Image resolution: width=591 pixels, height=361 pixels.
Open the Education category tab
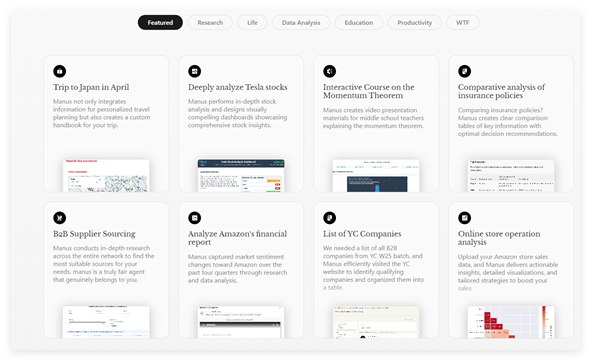[x=358, y=23]
